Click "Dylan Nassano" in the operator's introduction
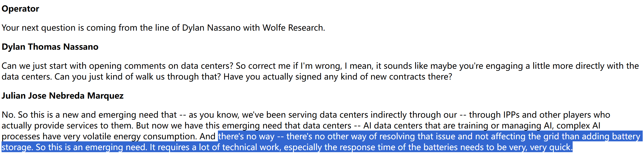The image size is (644, 155). click(x=211, y=28)
